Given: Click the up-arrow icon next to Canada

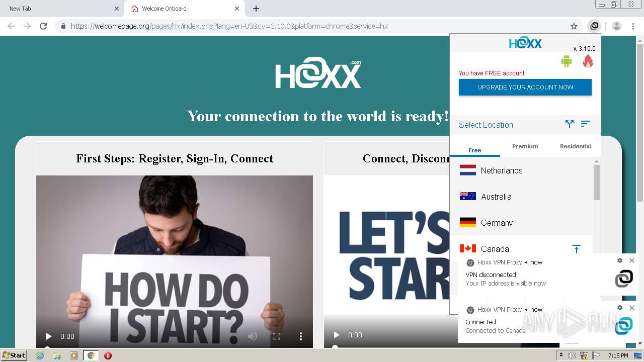Looking at the screenshot, I should [577, 249].
